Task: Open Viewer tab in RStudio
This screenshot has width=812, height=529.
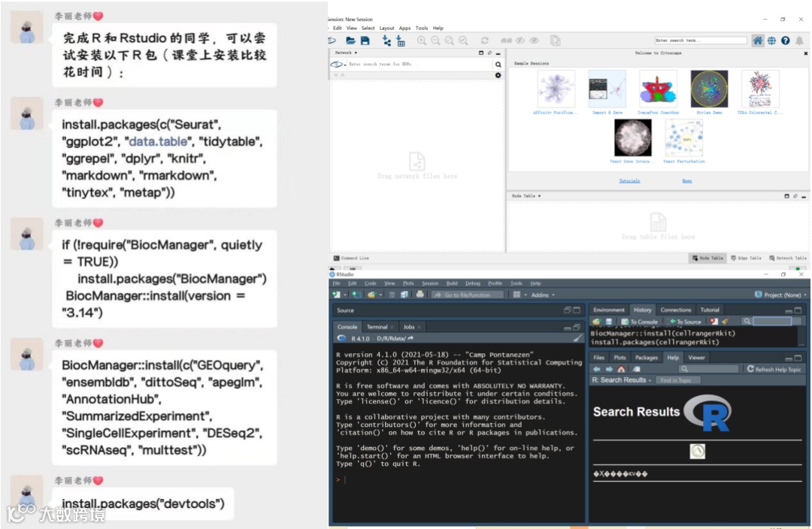Action: pos(696,358)
